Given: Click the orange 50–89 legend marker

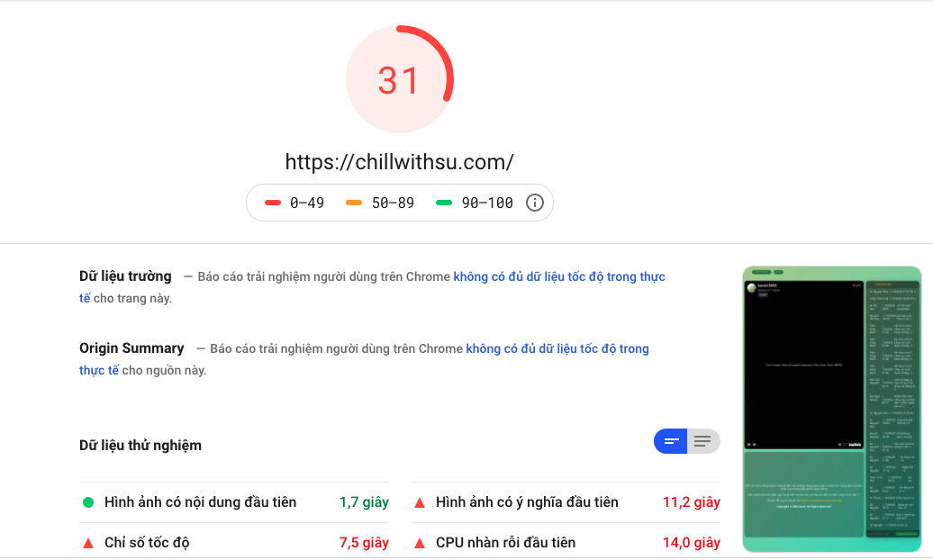Looking at the screenshot, I should click(x=353, y=203).
